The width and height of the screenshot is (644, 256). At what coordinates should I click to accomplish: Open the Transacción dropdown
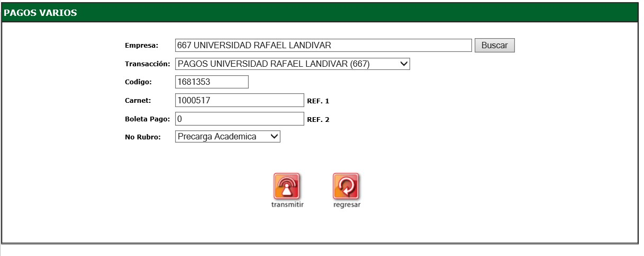click(292, 64)
